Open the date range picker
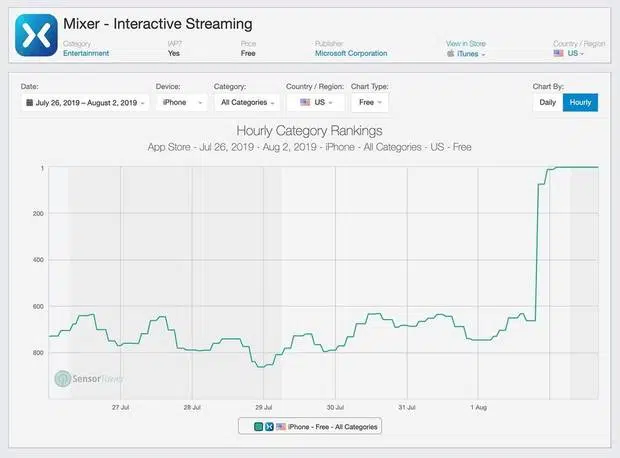 click(x=85, y=103)
